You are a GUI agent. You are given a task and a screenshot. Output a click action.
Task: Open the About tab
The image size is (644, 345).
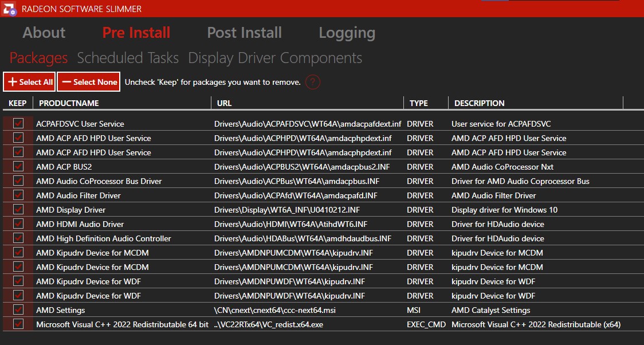pos(44,33)
